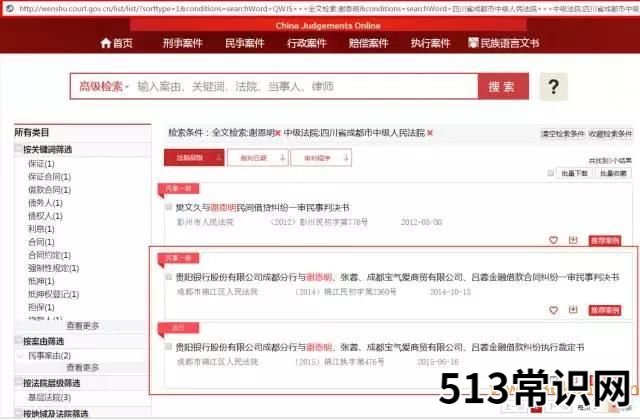Click the home icon labeled 首页

point(116,43)
